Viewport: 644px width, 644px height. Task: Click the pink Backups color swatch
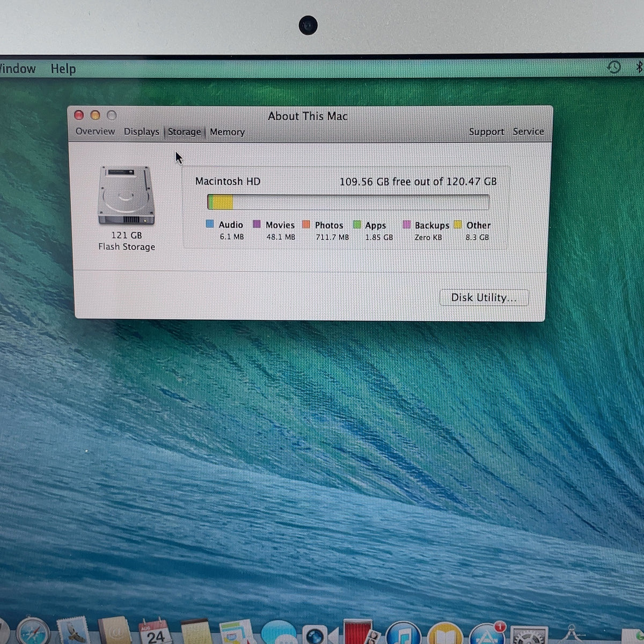tap(407, 224)
